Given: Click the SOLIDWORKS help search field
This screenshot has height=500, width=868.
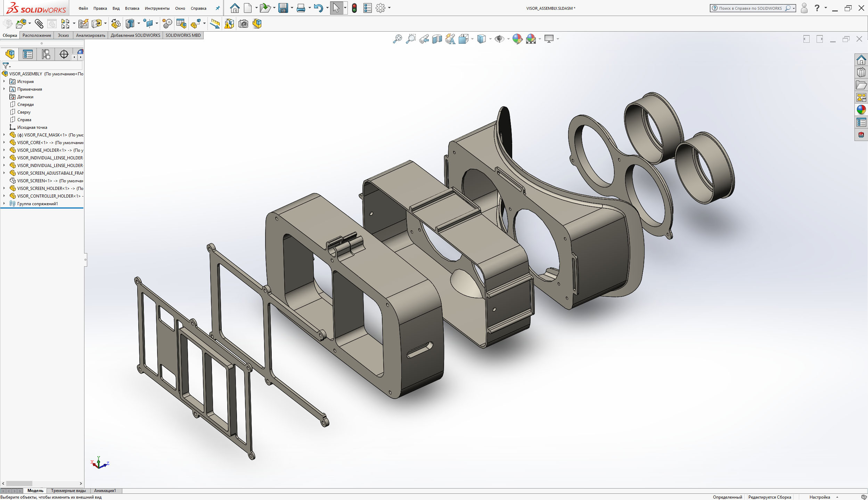Looking at the screenshot, I should click(750, 8).
